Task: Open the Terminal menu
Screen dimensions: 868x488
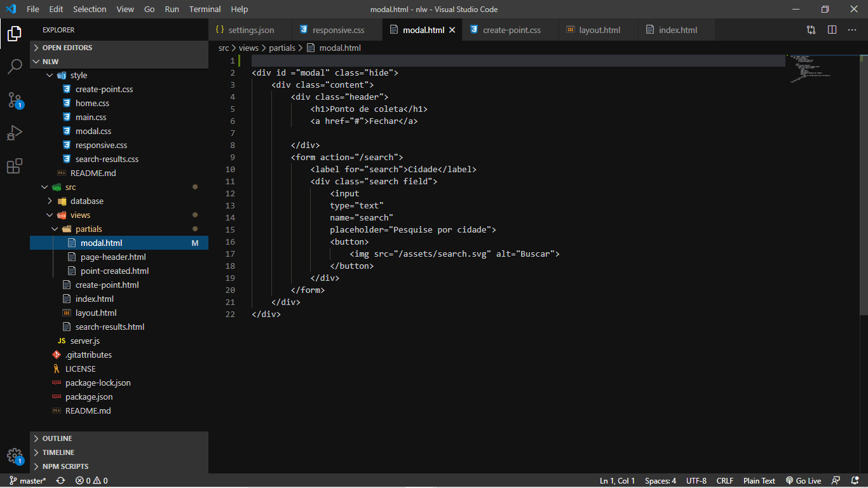Action: coord(205,9)
